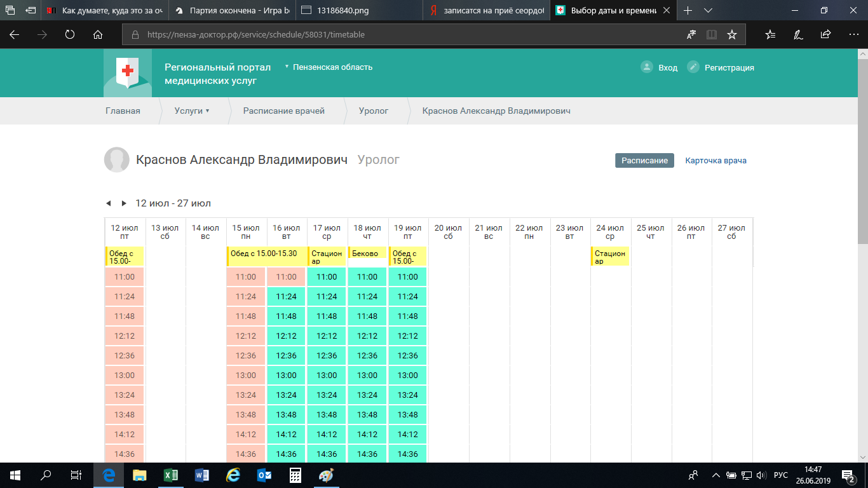
Task: Open Word from the taskbar
Action: [202, 475]
